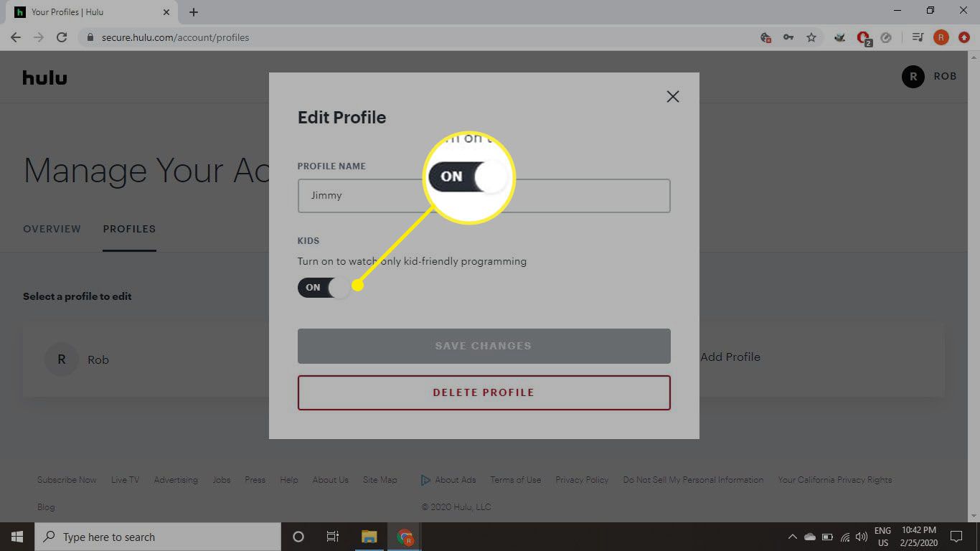
Task: Toggle the Kids ON switch in the dialog
Action: [x=324, y=288]
